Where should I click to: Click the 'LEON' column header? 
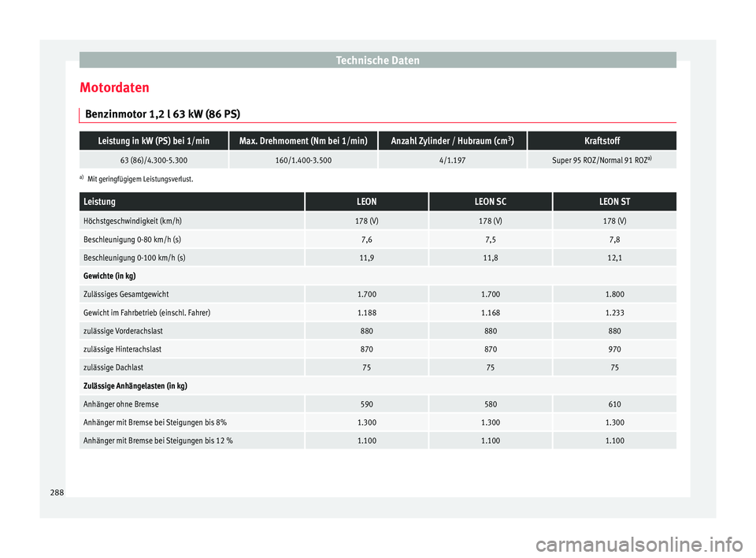coord(366,202)
